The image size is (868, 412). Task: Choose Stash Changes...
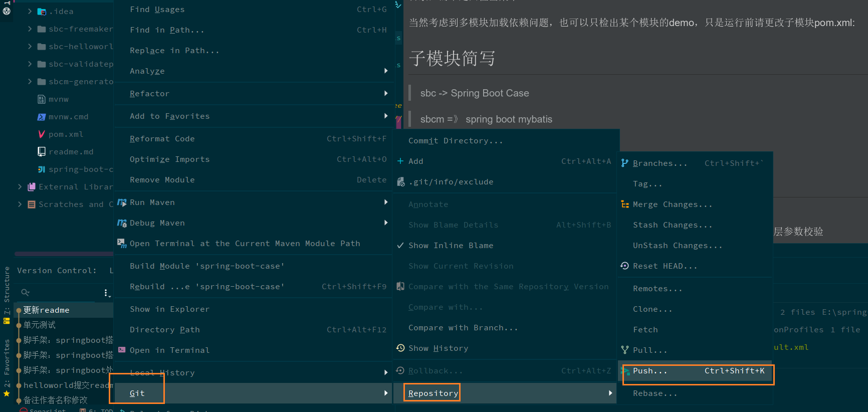pos(695,225)
